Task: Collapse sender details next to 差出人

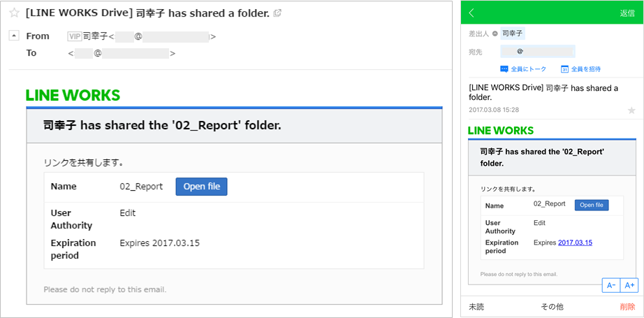Action: pos(495,34)
